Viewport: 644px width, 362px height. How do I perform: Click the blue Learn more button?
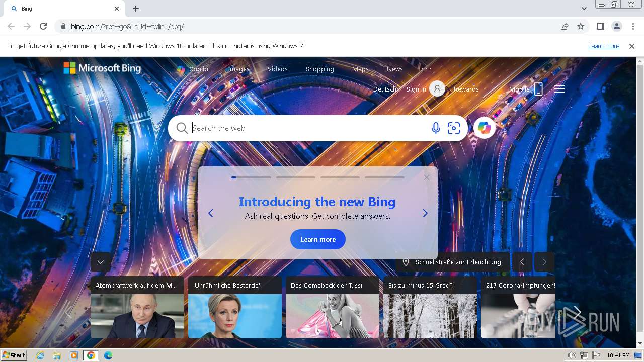pos(318,239)
